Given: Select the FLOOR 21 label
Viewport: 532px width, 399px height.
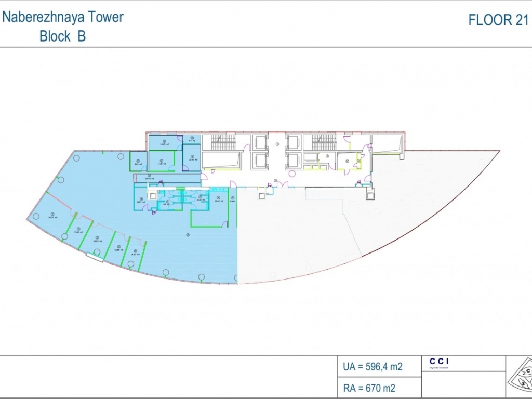Looking at the screenshot, I should coord(498,20).
